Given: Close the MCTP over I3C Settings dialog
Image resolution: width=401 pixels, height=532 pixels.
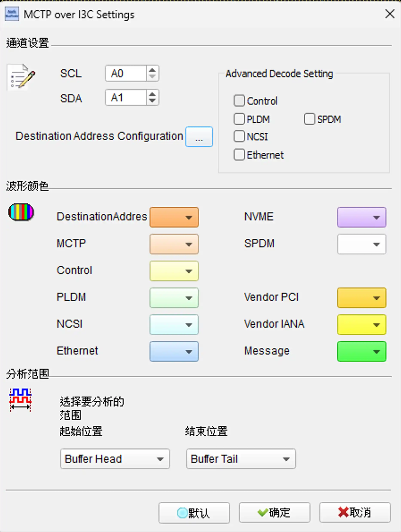Looking at the screenshot, I should [389, 14].
